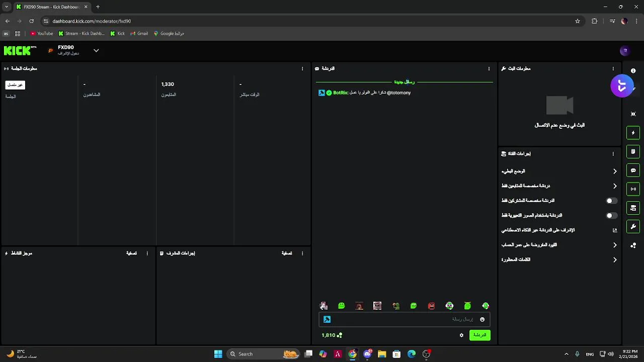Toggle emotes-only chat switch
The height and width of the screenshot is (362, 644).
[611, 216]
